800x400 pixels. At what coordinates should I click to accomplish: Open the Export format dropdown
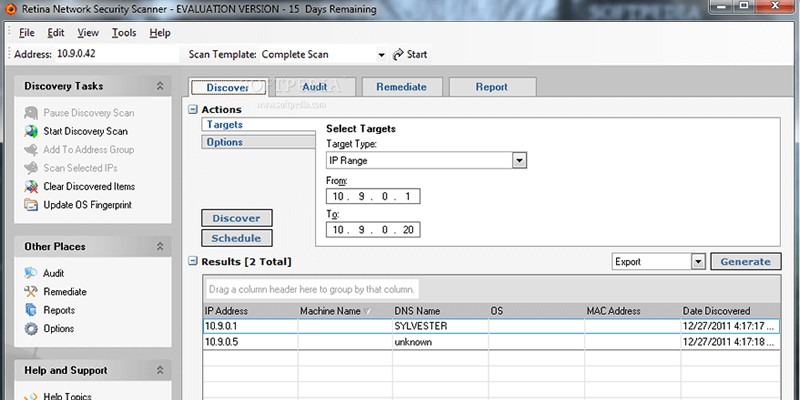tap(697, 262)
